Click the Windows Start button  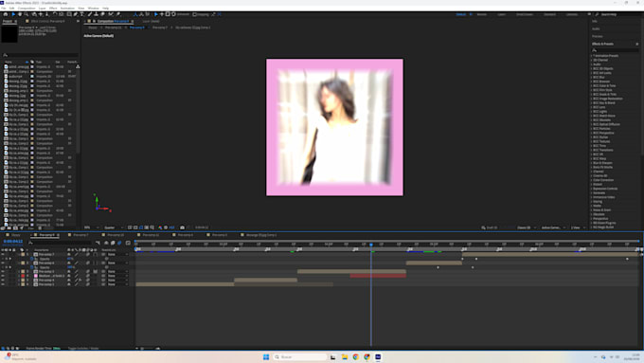pos(266,356)
